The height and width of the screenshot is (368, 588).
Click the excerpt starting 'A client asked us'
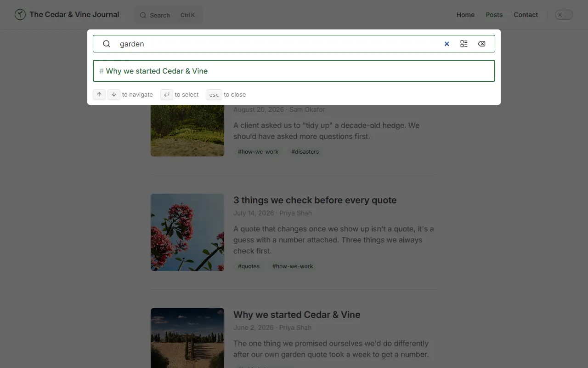[326, 131]
